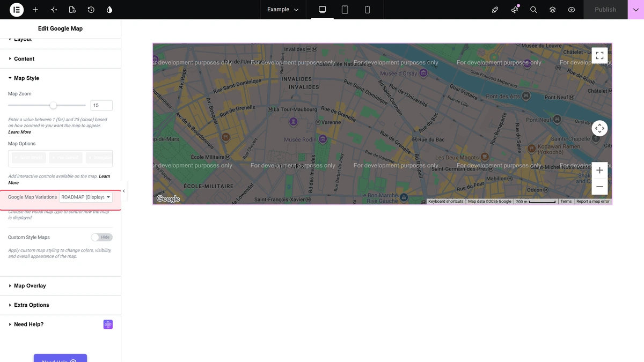The width and height of the screenshot is (644, 362).
Task: Expand the Content section
Action: [x=61, y=59]
